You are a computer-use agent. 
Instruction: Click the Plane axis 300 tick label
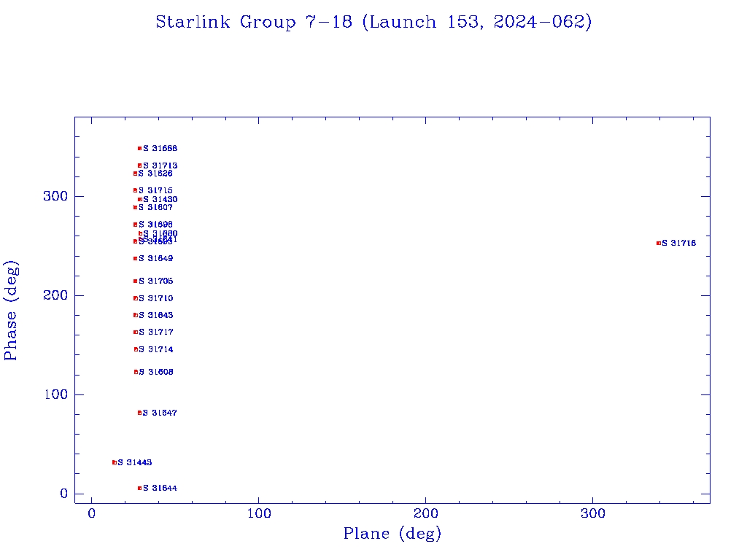click(593, 514)
